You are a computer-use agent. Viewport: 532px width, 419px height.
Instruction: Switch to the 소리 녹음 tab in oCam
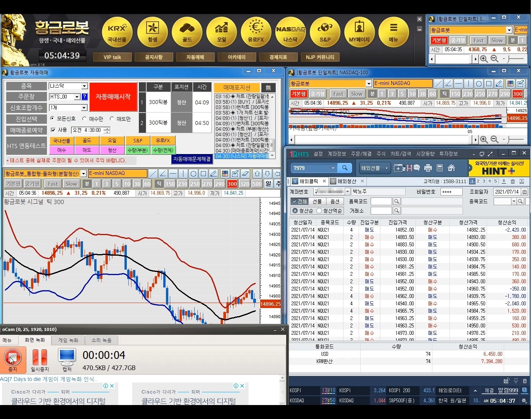click(102, 340)
